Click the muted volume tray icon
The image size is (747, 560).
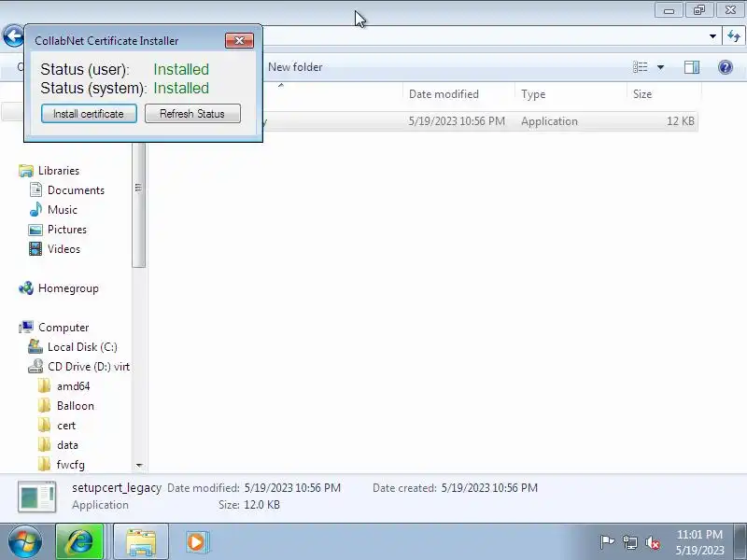[652, 542]
